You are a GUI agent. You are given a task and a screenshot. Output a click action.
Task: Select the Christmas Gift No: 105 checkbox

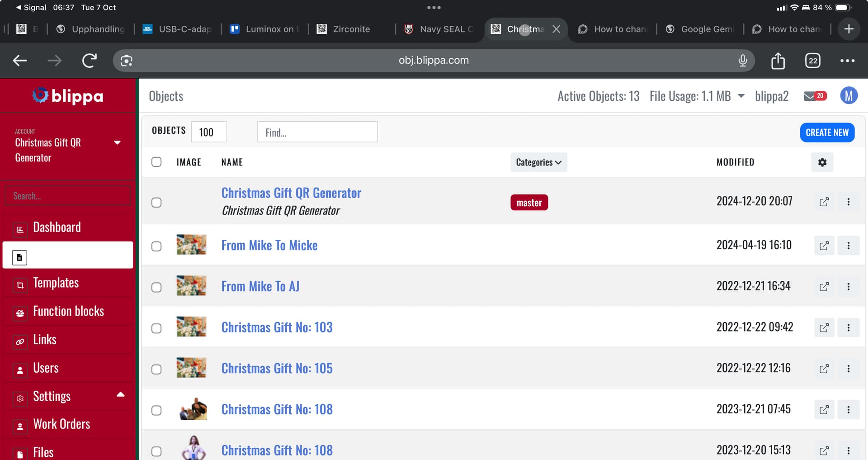[x=156, y=369]
